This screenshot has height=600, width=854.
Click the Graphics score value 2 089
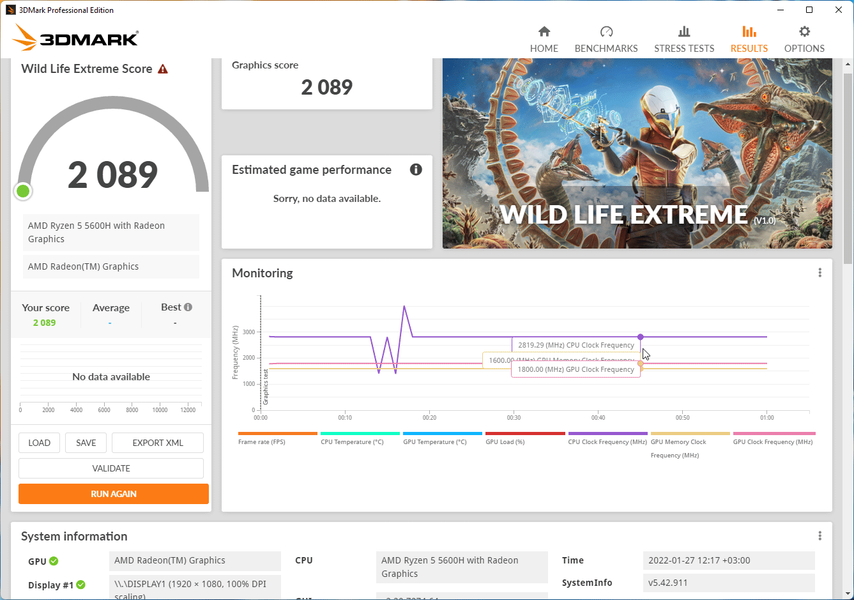[327, 87]
